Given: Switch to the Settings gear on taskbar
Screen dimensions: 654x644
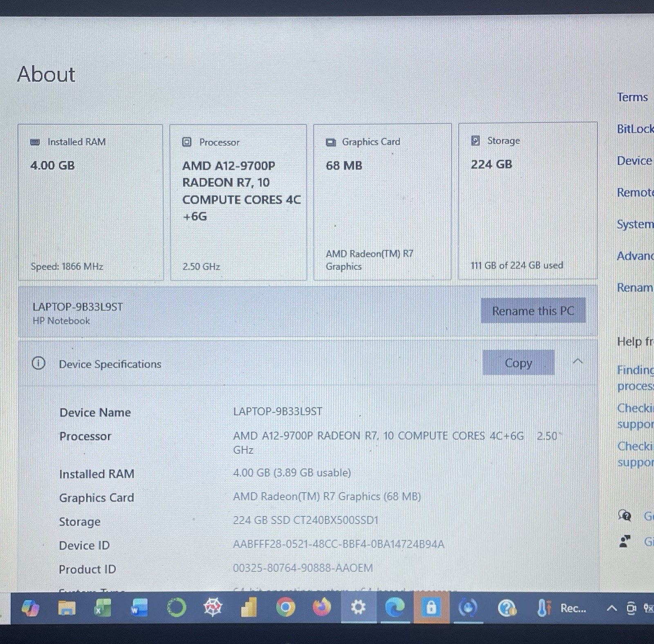Looking at the screenshot, I should (358, 608).
